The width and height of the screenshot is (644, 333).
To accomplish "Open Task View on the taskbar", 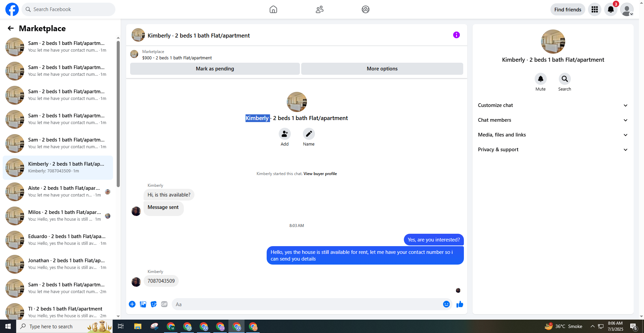I will click(121, 326).
